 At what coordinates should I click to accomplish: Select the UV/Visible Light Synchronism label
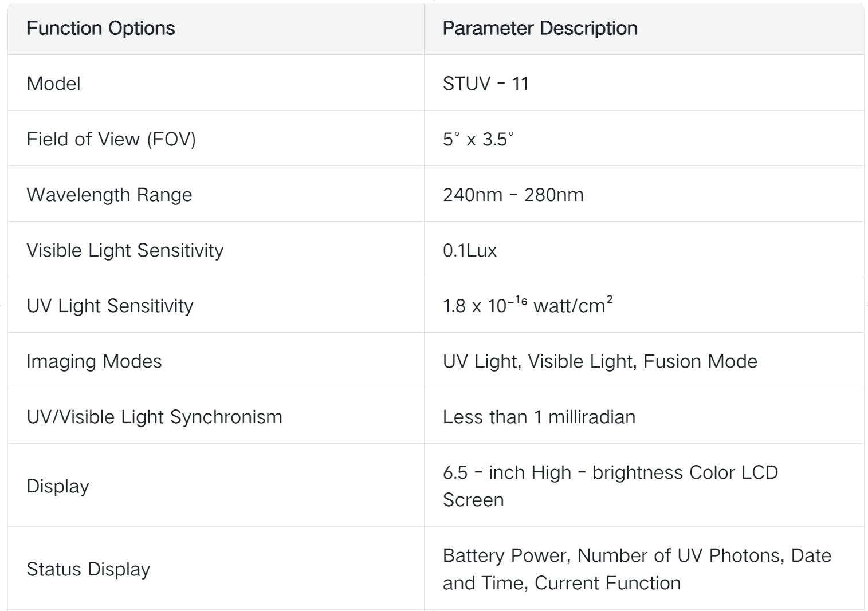click(154, 417)
